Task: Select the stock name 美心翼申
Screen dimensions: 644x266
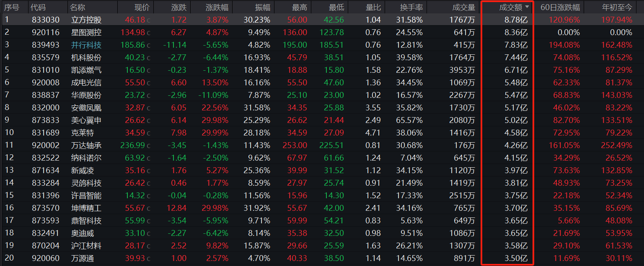Action: point(86,120)
